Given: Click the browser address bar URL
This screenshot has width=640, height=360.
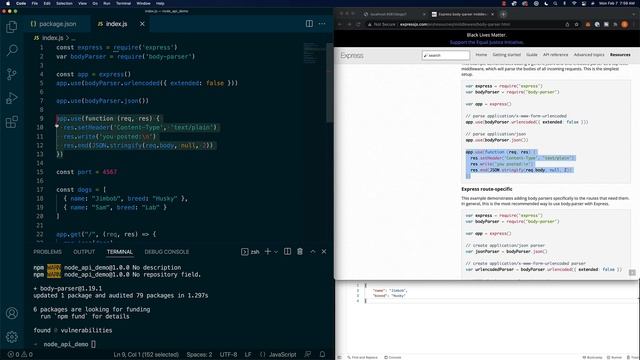Looking at the screenshot, I should (455, 24).
